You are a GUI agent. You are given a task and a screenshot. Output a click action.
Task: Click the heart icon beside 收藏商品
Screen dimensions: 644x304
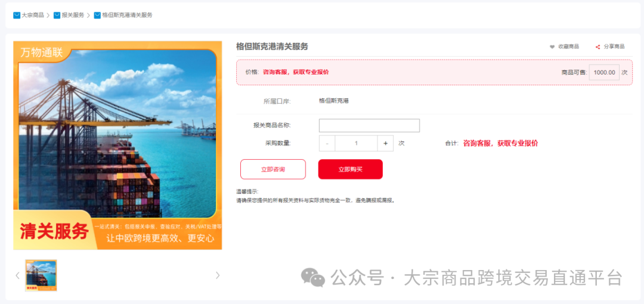[x=552, y=46]
